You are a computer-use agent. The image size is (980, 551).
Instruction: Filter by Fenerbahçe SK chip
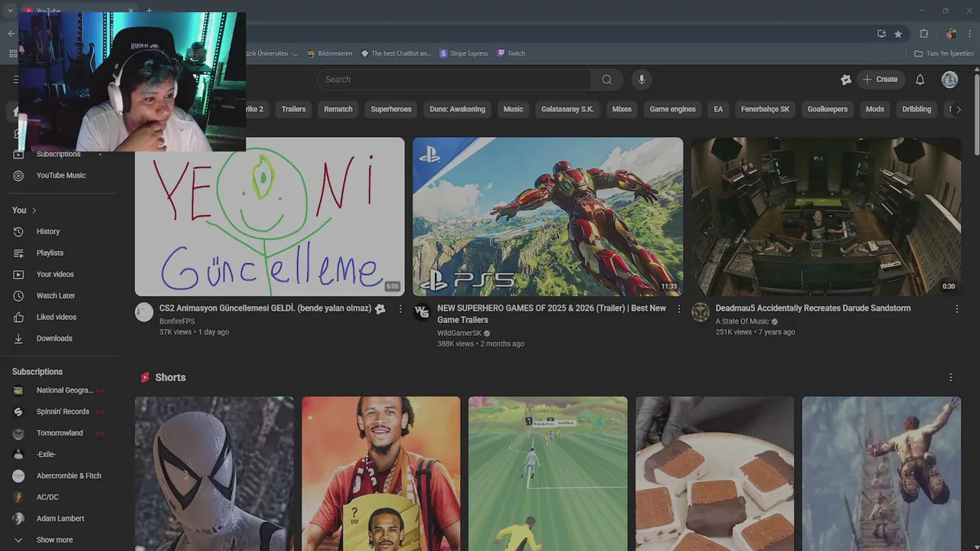click(765, 109)
